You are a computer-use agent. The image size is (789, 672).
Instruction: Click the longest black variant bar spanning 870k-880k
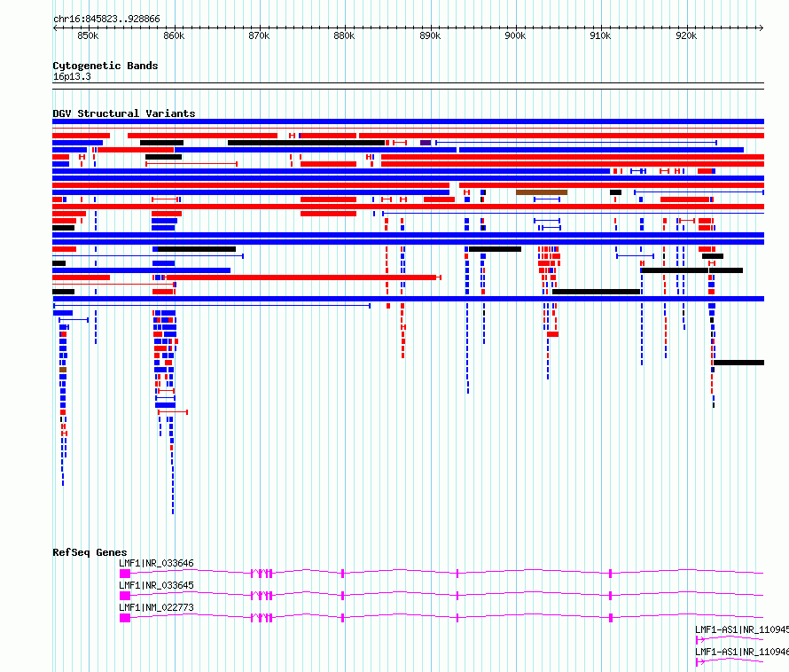point(306,143)
